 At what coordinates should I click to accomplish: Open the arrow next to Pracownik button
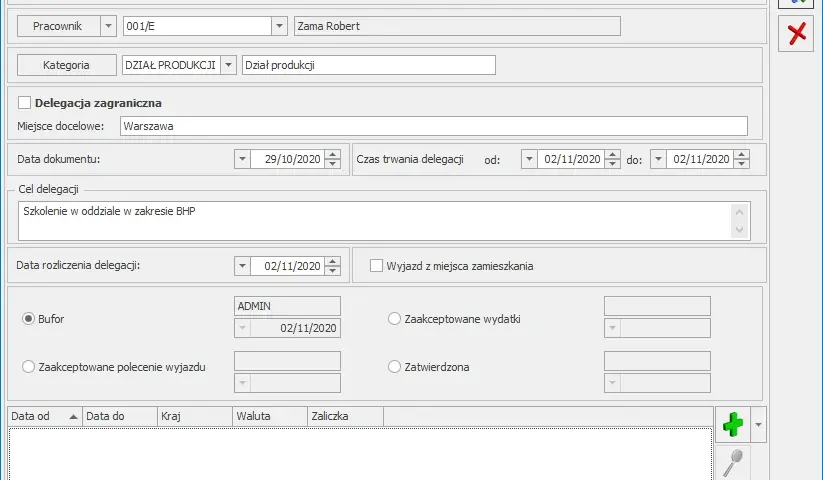(108, 26)
